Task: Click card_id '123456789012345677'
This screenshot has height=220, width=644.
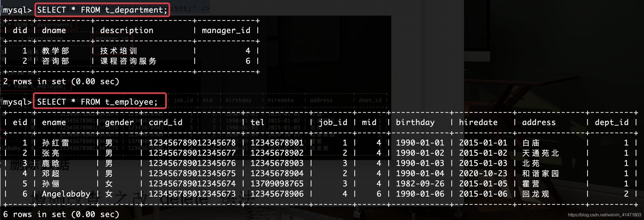Action: click(192, 153)
